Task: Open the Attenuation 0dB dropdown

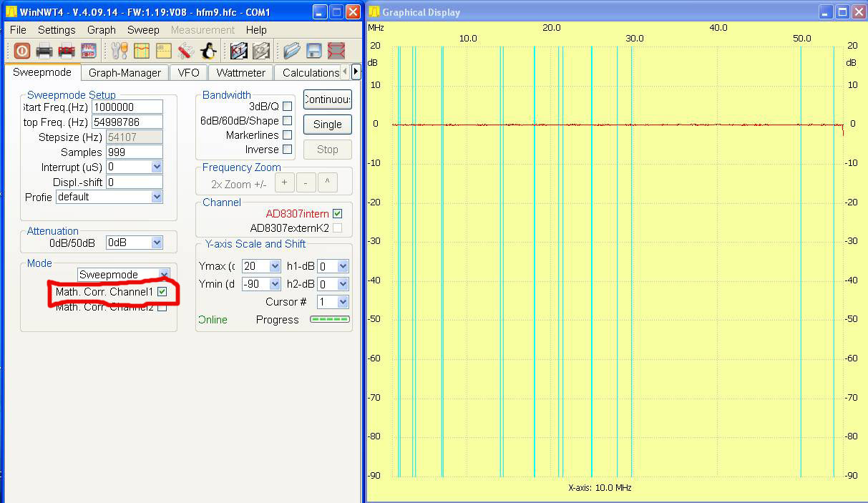Action: click(157, 243)
